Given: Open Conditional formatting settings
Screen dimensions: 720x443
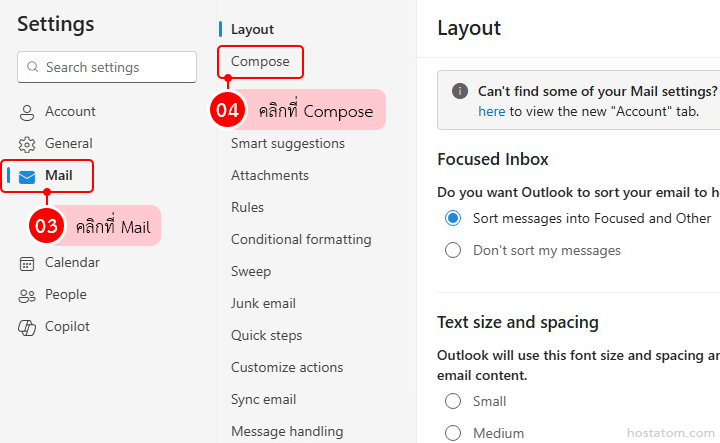Looking at the screenshot, I should [301, 240].
